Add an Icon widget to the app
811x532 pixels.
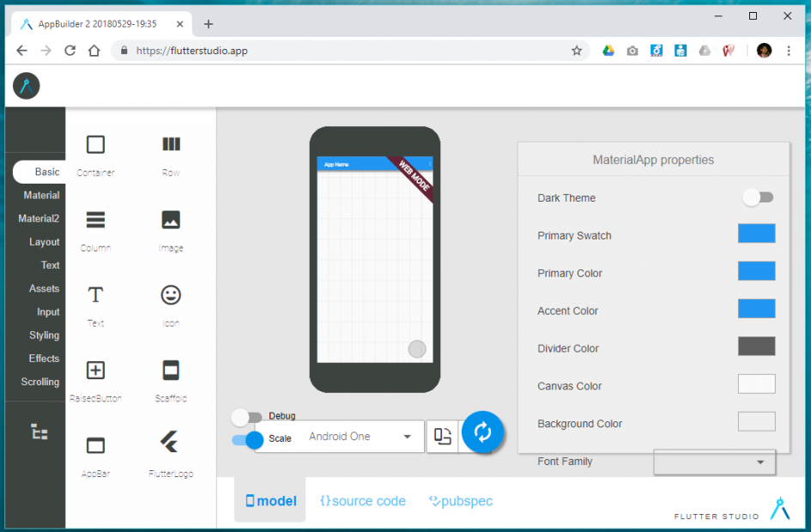click(170, 294)
